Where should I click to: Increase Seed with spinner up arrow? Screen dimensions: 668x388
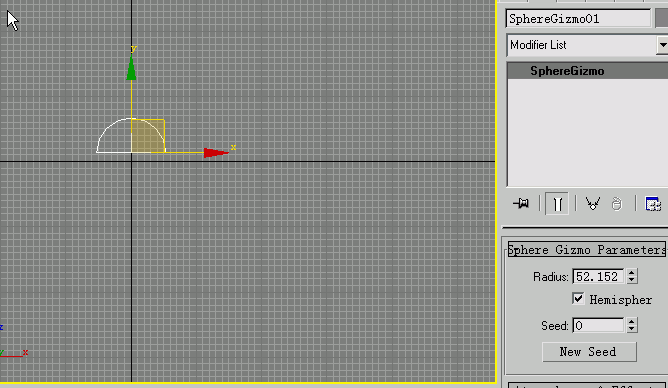632,322
